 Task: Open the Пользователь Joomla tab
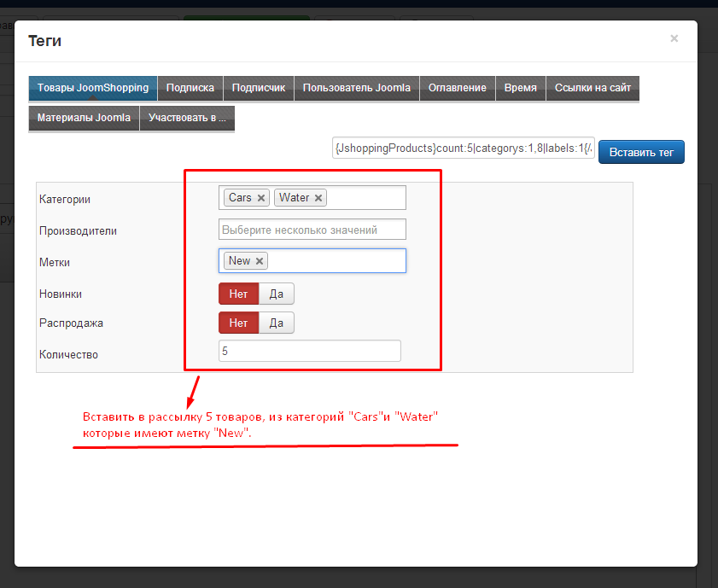[356, 88]
